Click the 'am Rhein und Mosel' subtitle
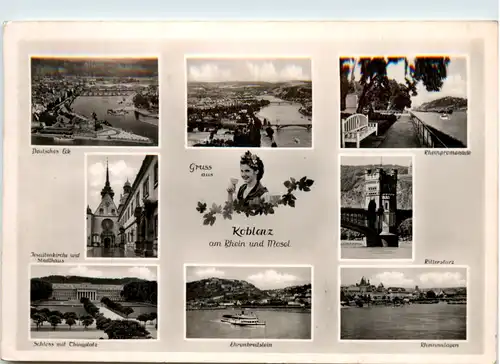The height and width of the screenshot is (364, 500). pos(250,244)
